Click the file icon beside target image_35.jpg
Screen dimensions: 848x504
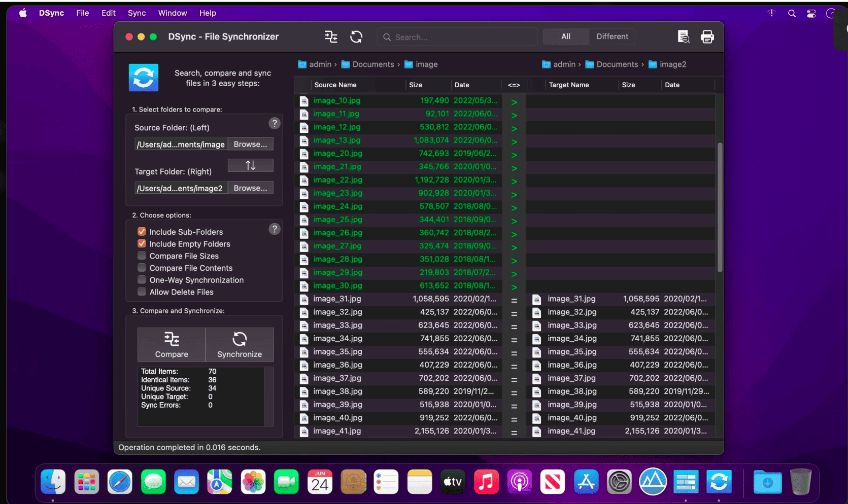click(536, 352)
